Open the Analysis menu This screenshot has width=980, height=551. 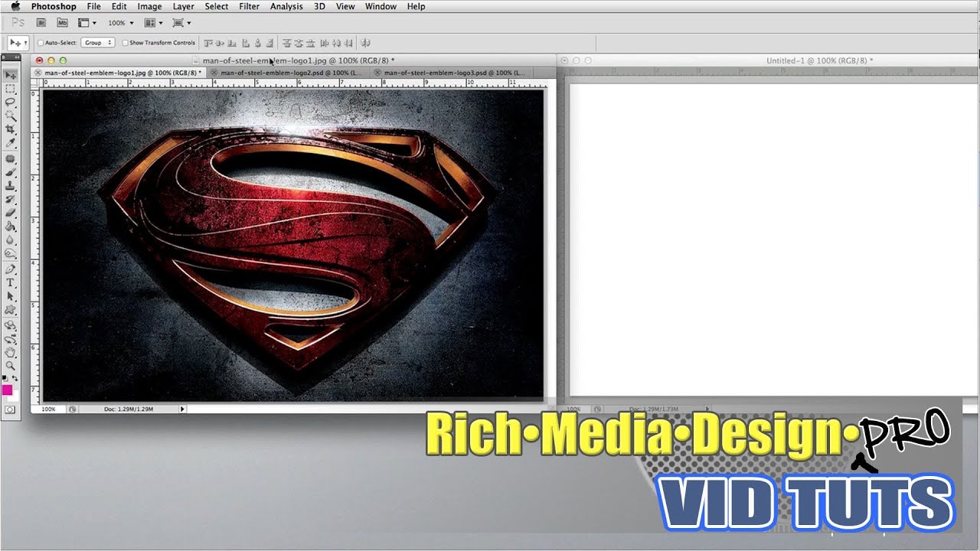pyautogui.click(x=286, y=6)
